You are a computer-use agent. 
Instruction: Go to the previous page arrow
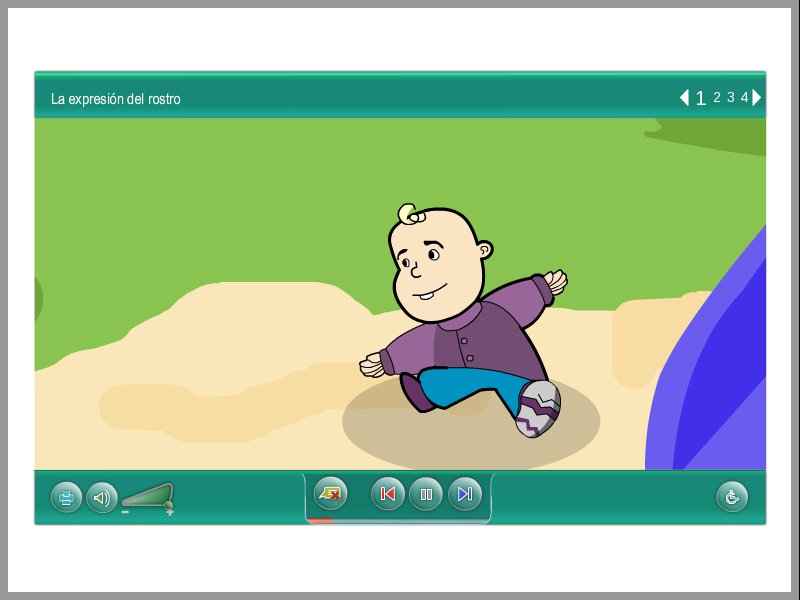(x=684, y=97)
